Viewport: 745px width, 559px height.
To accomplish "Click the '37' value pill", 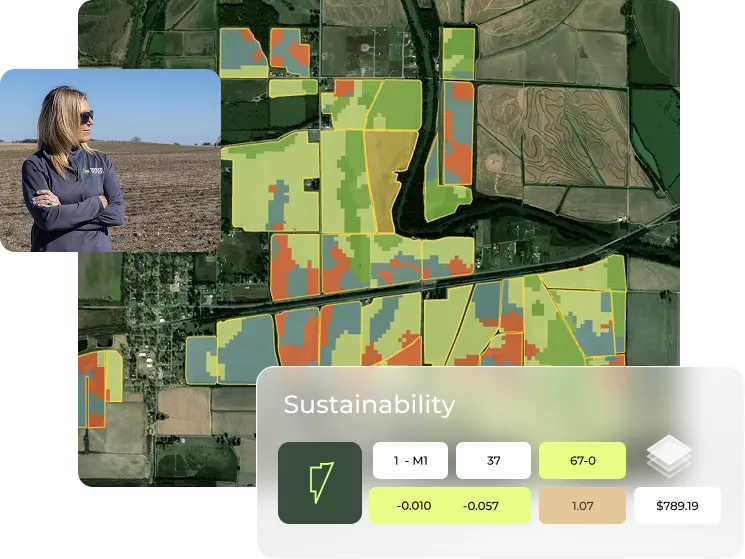I will pyautogui.click(x=493, y=461).
